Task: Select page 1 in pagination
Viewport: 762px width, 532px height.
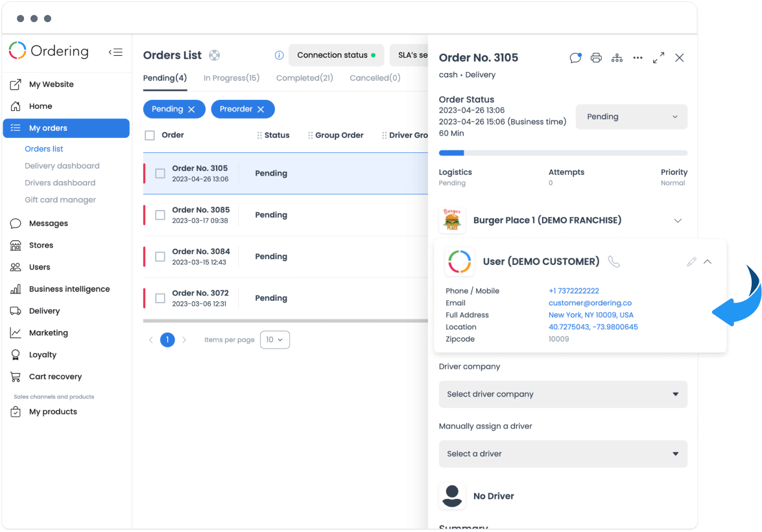Action: (x=168, y=340)
